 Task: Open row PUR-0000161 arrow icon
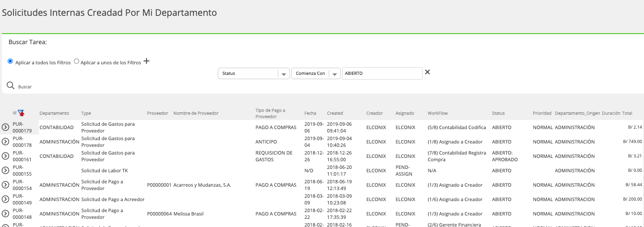point(5,156)
